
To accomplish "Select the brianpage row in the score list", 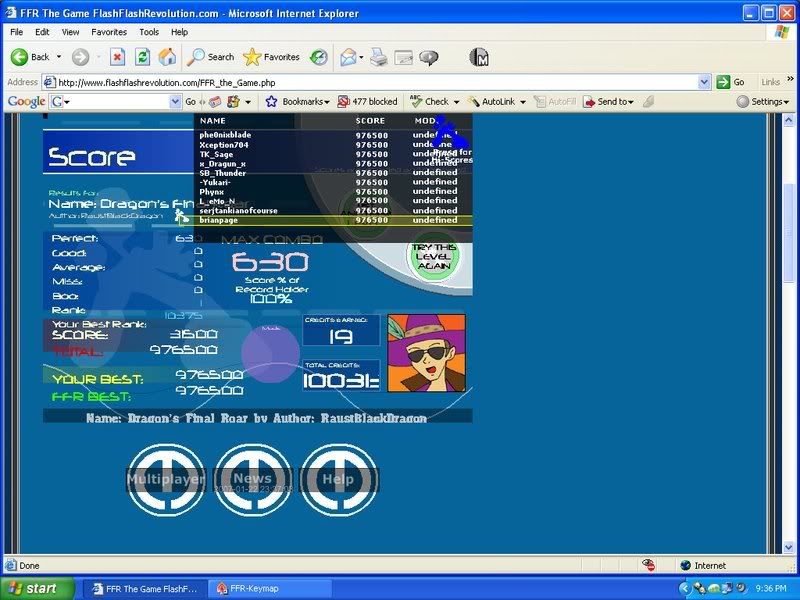I will (x=330, y=220).
